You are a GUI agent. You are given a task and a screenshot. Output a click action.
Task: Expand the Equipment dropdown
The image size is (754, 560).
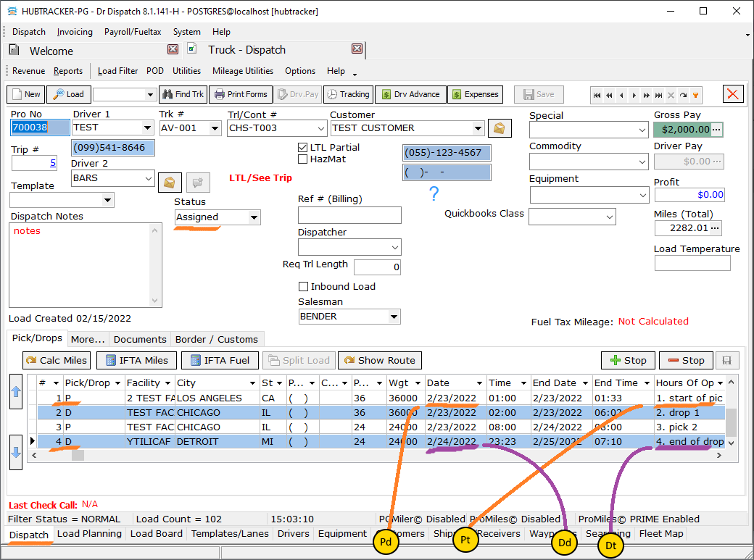pos(642,196)
